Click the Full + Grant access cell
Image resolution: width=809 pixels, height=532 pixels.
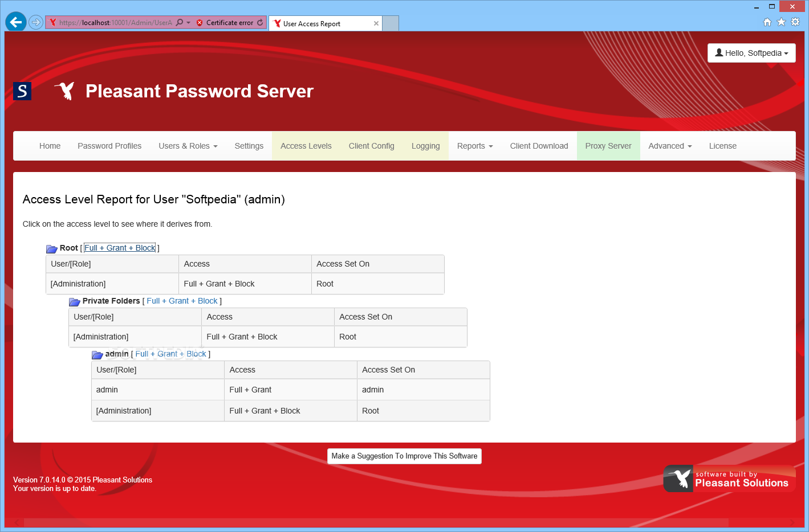(x=291, y=390)
